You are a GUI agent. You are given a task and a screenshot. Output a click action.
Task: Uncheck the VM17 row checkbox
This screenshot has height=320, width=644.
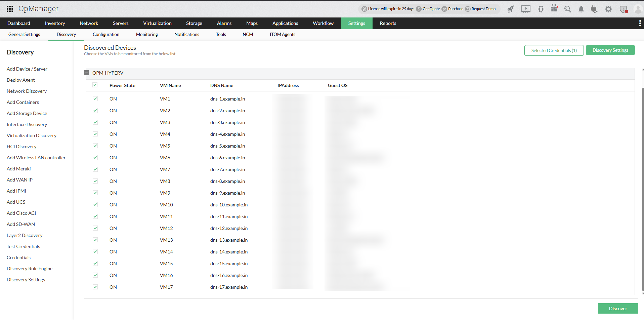pyautogui.click(x=95, y=287)
